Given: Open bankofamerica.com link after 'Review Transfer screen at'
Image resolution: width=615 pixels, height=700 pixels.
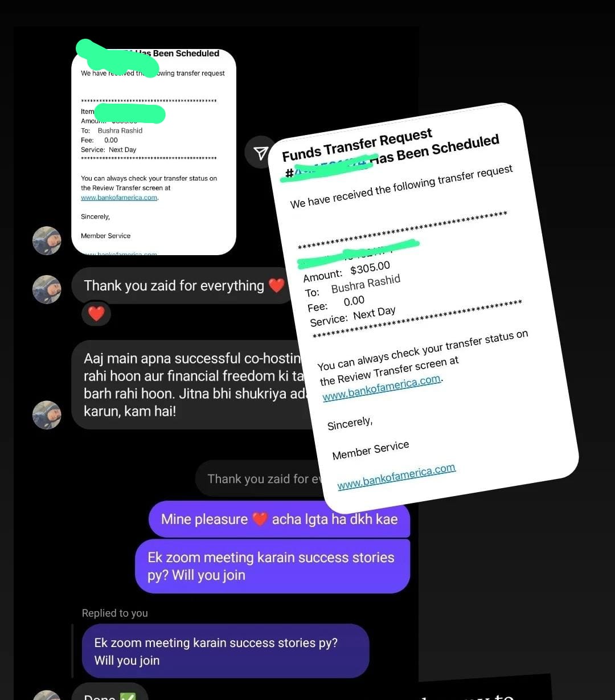Looking at the screenshot, I should tap(382, 388).
